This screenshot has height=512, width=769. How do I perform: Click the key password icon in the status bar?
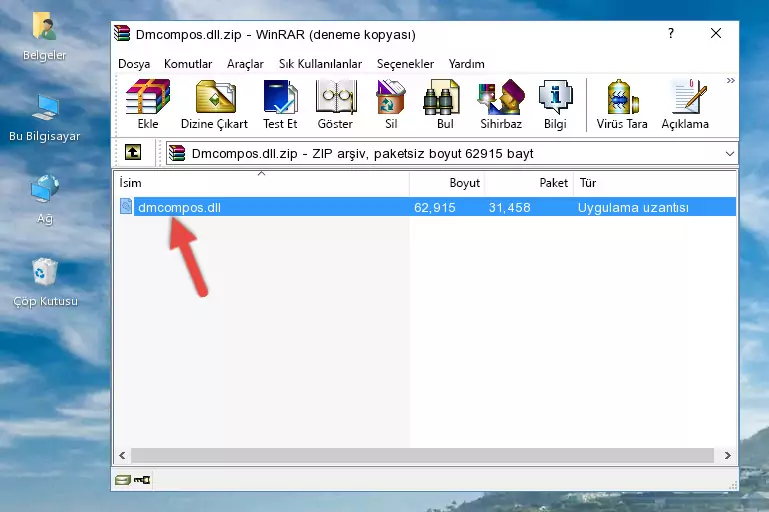(142, 480)
